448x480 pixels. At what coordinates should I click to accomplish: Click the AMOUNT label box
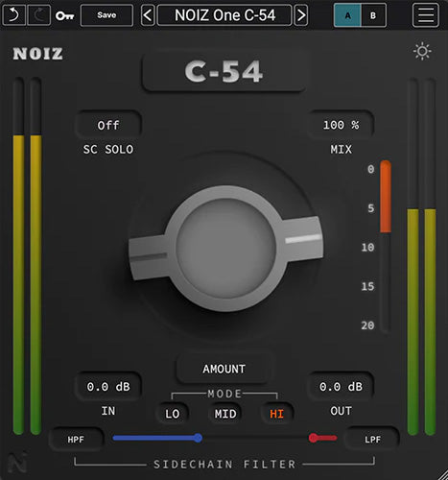point(224,369)
